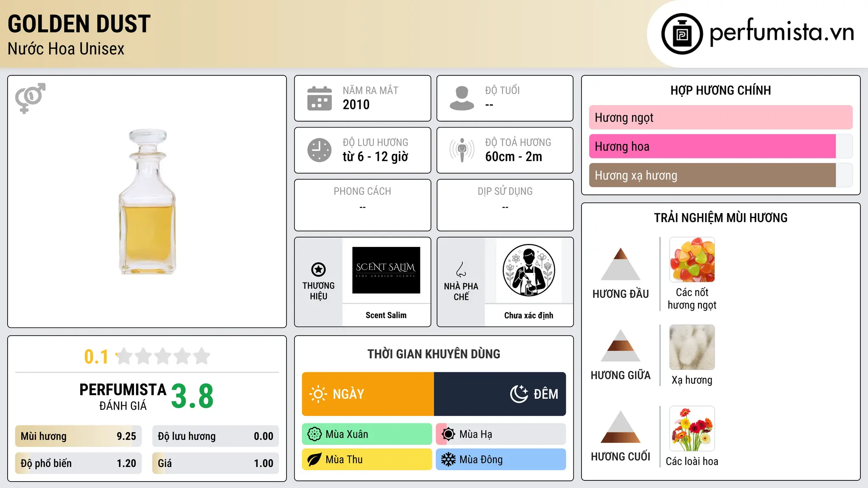The image size is (868, 488).
Task: Click the sweet candy notes image
Action: 692,260
